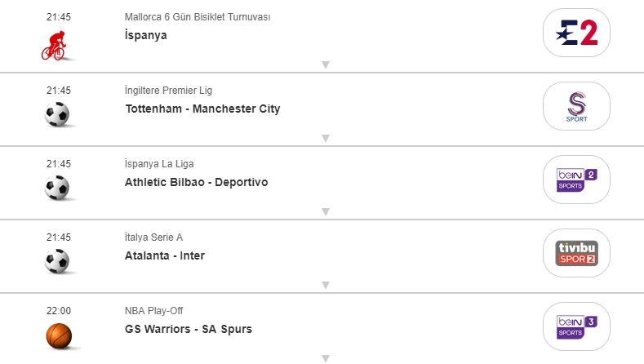Click the Mallorca 6 Gün Bisiklet Turnuvası label
Image resolution: width=644 pixels, height=364 pixels.
point(198,17)
